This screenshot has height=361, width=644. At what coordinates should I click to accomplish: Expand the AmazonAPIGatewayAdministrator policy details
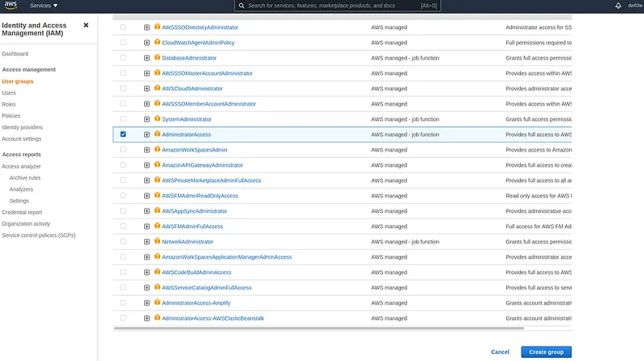(x=147, y=165)
